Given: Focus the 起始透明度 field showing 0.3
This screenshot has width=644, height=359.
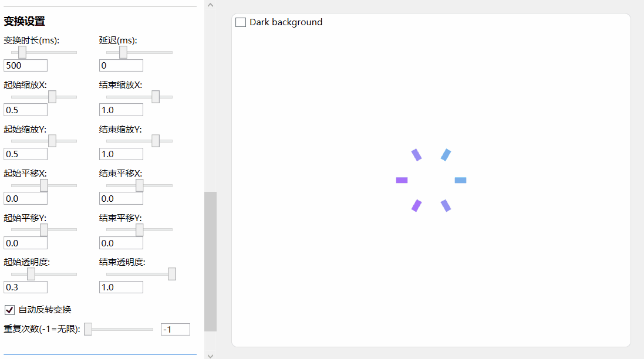Looking at the screenshot, I should pos(25,287).
